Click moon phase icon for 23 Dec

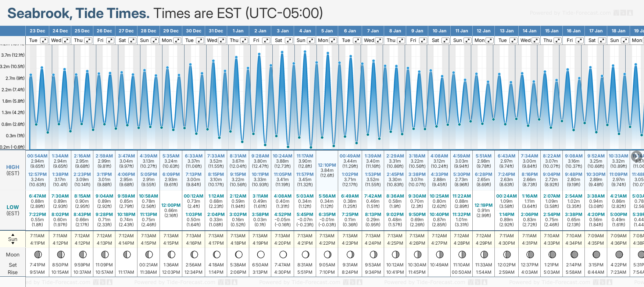tap(37, 254)
